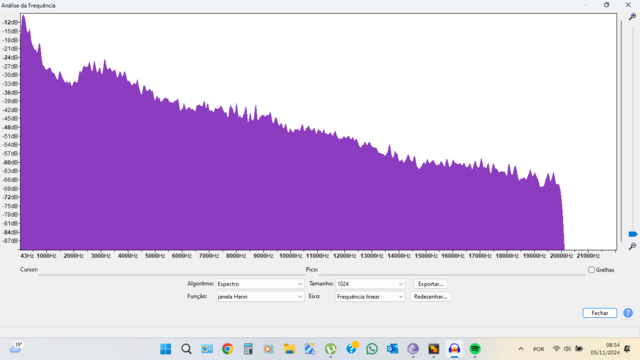640x360 pixels.
Task: Click the zoom in magnifier icon
Action: (x=632, y=17)
